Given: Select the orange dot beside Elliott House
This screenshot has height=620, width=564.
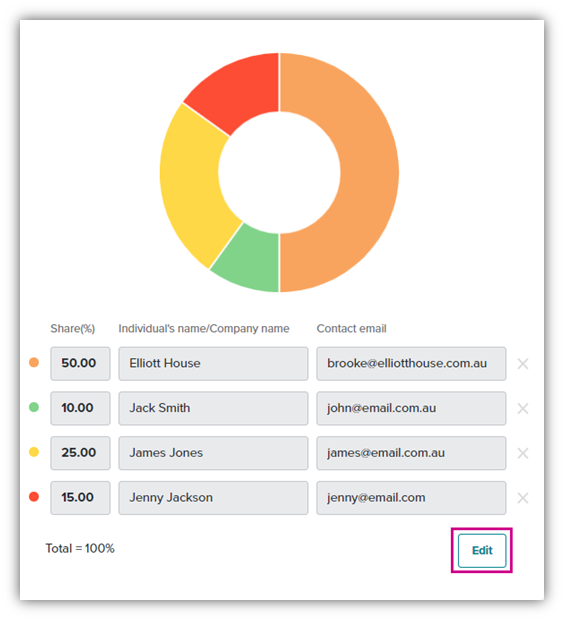Looking at the screenshot, I should pyautogui.click(x=34, y=362).
